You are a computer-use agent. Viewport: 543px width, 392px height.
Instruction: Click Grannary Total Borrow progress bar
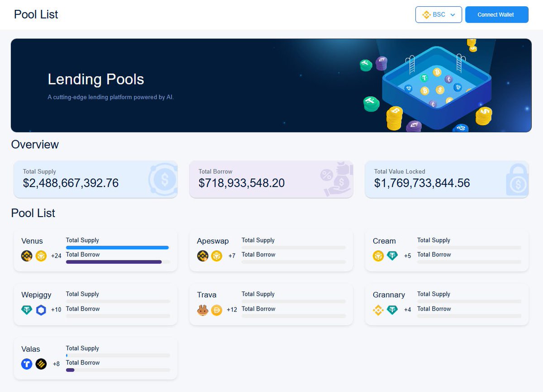pos(469,316)
